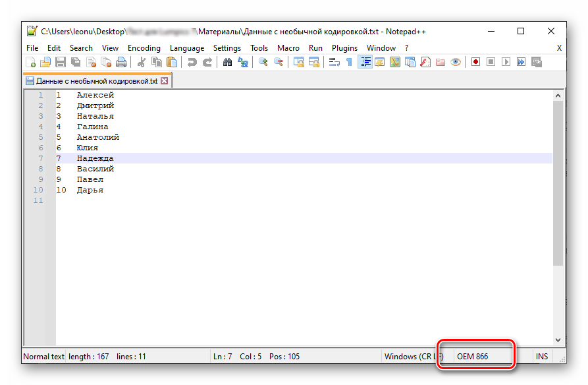This screenshot has height=385, width=588.
Task: Click the New file toolbar icon
Action: [x=30, y=63]
